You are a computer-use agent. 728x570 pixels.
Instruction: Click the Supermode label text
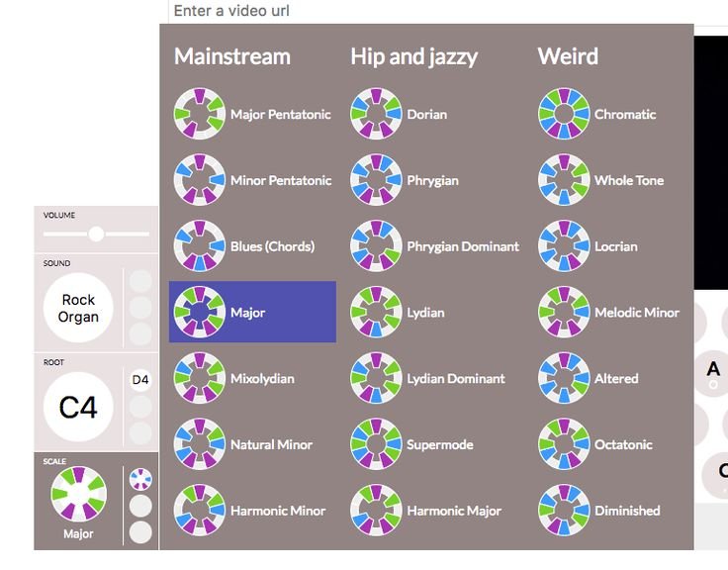(440, 444)
